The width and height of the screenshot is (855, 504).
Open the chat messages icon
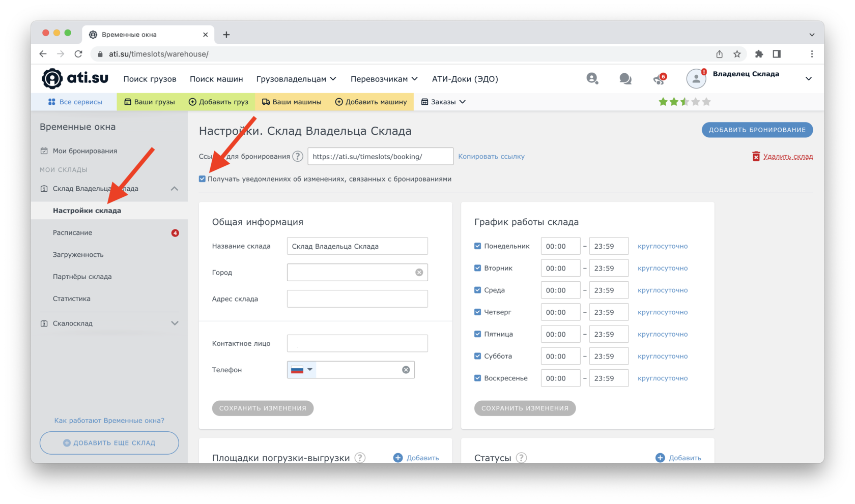pyautogui.click(x=625, y=78)
